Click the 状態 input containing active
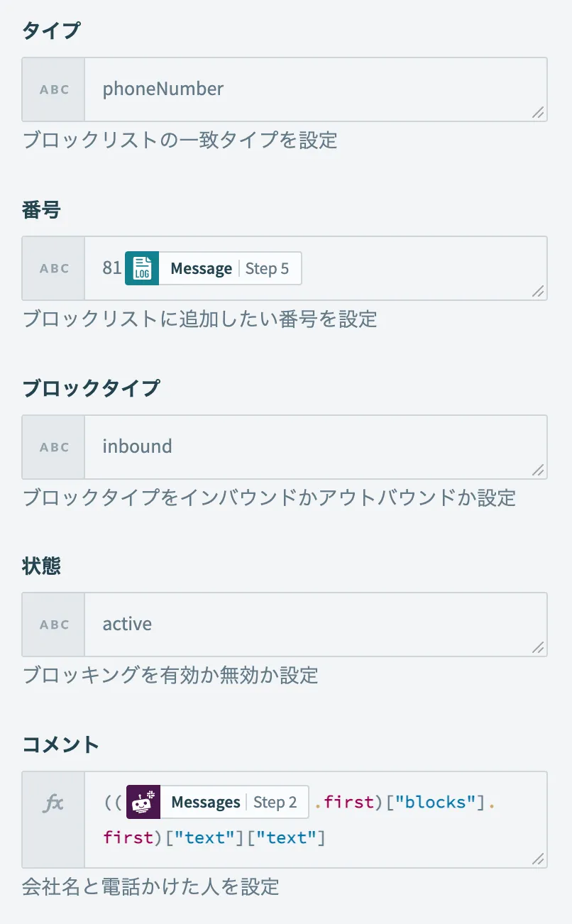Viewport: 572px width, 924px height. tap(312, 625)
